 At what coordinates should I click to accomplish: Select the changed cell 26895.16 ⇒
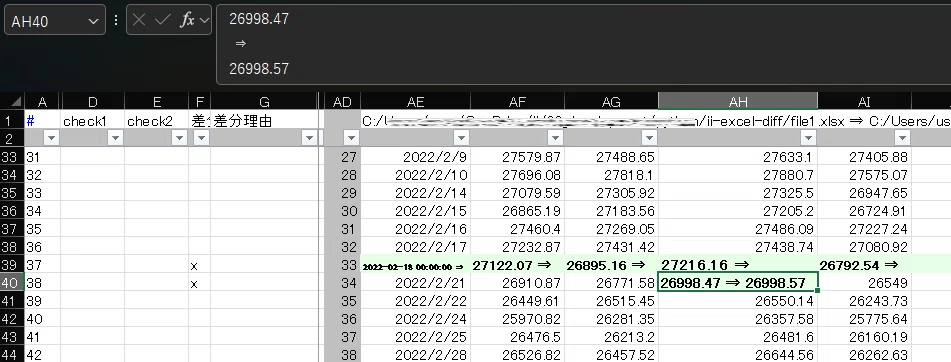pyautogui.click(x=611, y=265)
